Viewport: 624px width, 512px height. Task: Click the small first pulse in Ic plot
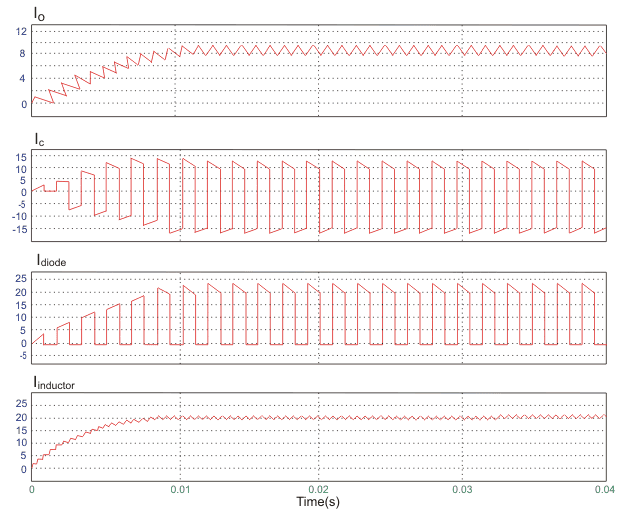[61, 184]
